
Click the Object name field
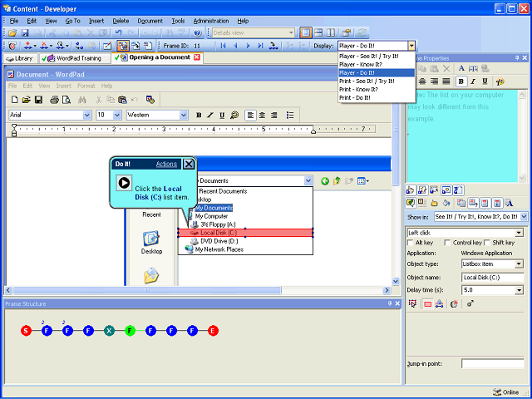pos(492,278)
